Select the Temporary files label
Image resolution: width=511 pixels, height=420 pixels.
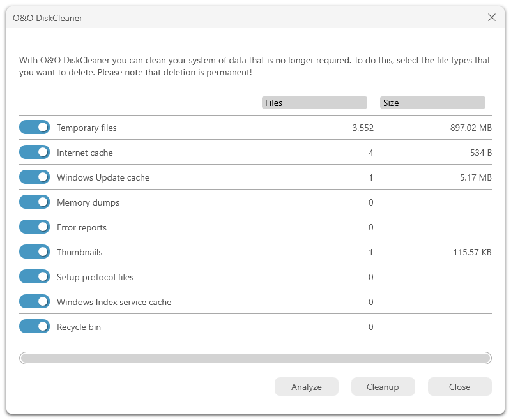pos(87,128)
